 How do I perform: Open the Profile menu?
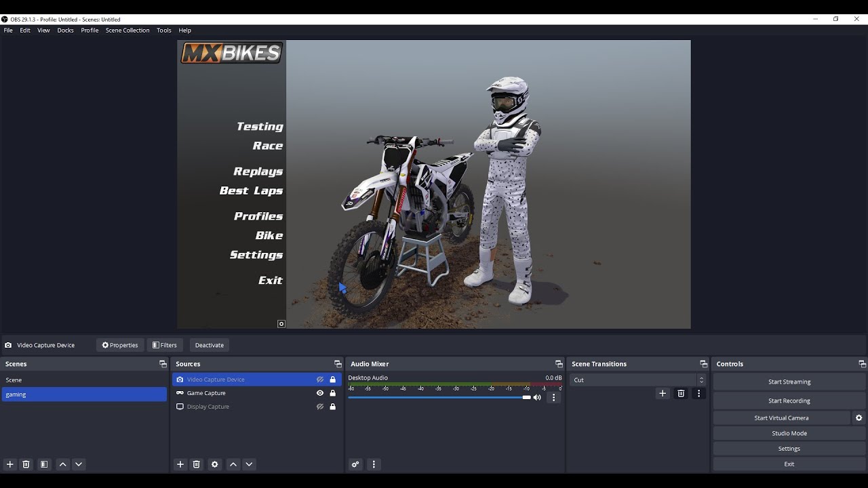[x=90, y=30]
